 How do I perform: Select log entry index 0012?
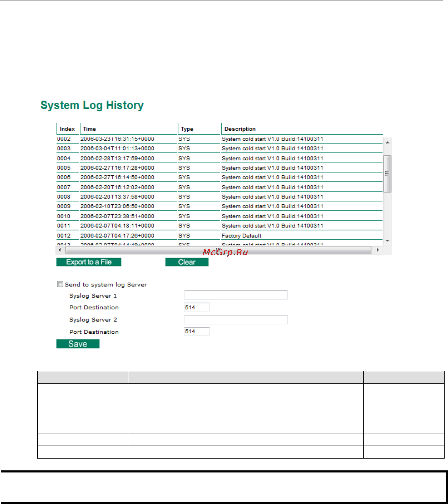point(64,235)
